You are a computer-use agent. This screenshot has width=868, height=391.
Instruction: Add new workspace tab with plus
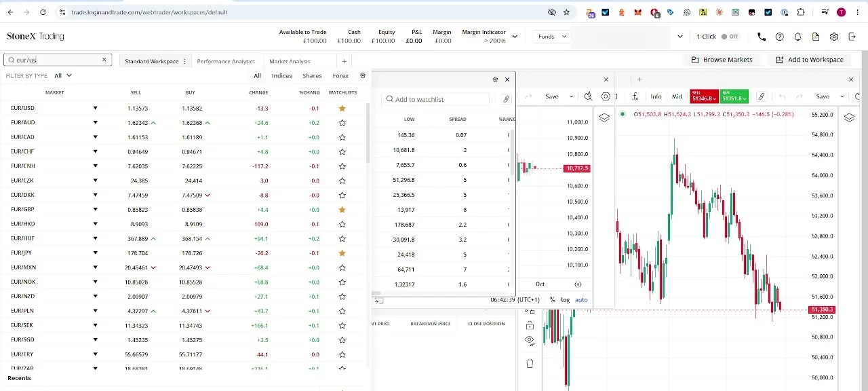point(344,61)
